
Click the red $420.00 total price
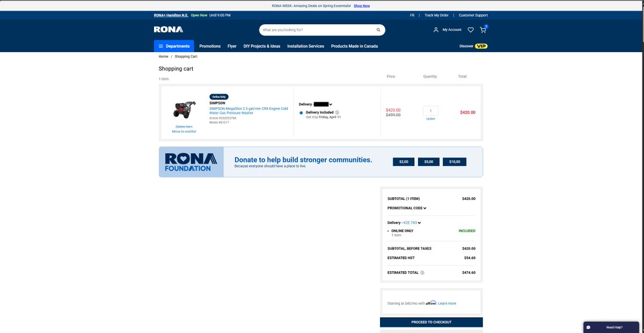pos(467,113)
